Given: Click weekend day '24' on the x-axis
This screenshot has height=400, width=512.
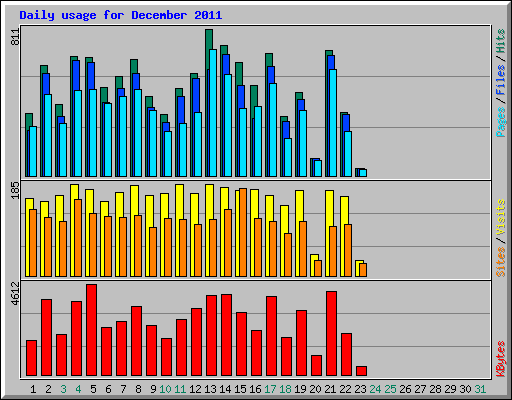Looking at the screenshot, I should coord(375,389).
